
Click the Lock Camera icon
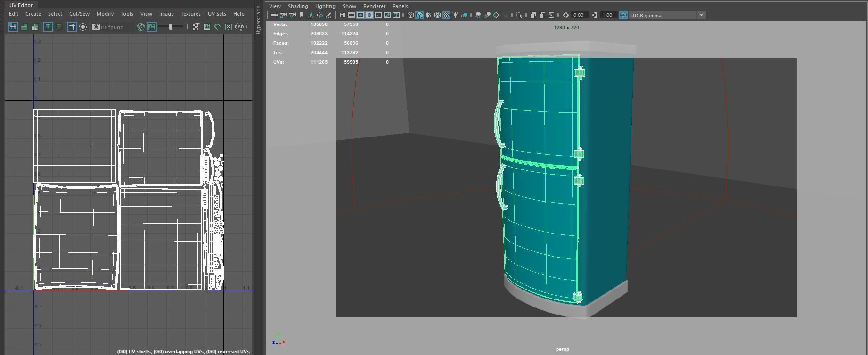(x=284, y=15)
